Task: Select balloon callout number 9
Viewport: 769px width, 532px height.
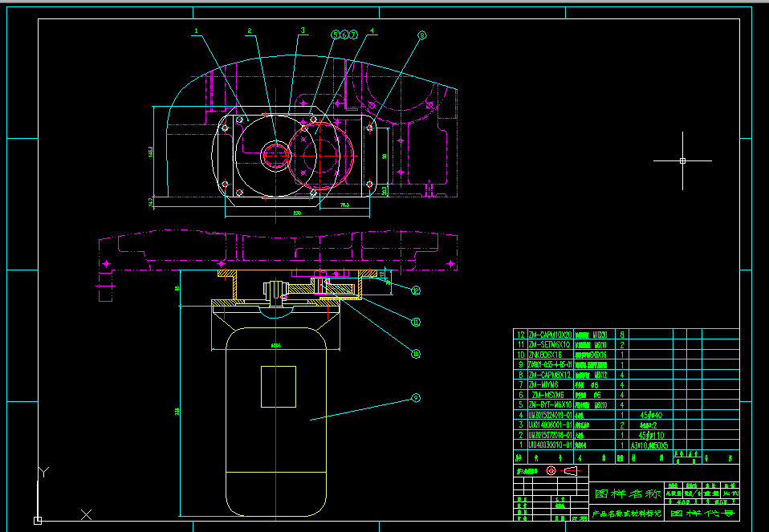Action: tap(415, 397)
